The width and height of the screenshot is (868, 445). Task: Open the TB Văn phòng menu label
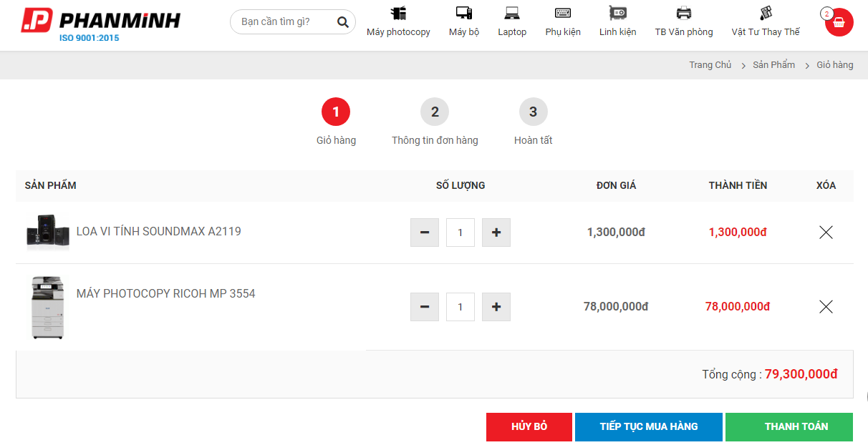pos(684,32)
